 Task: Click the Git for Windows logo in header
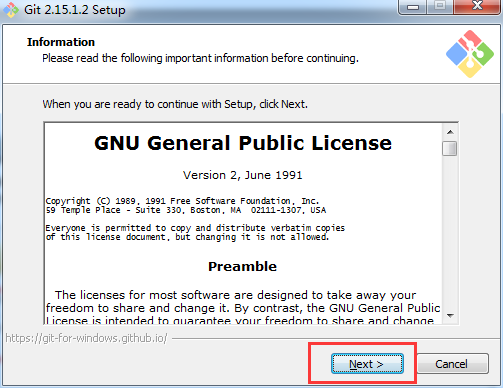(470, 54)
